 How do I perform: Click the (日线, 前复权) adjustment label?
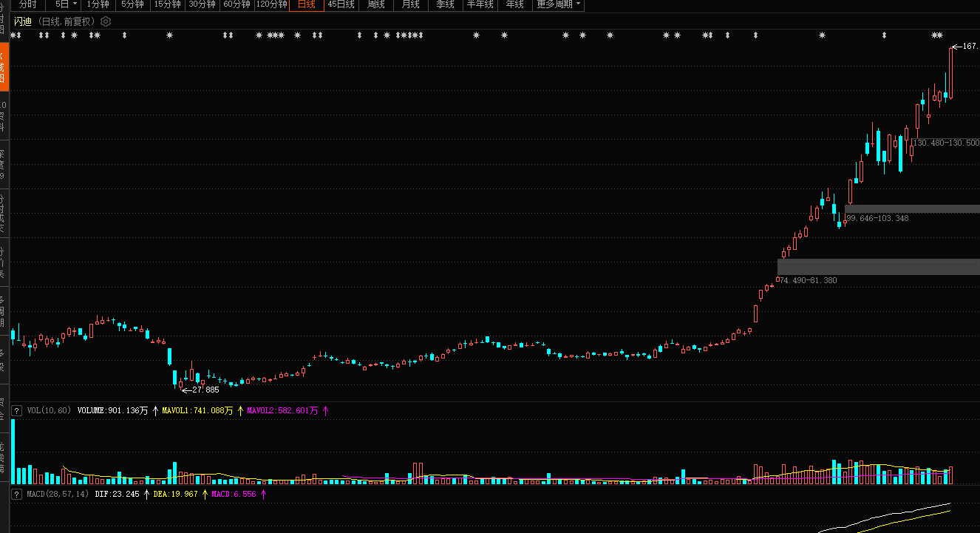[67, 21]
